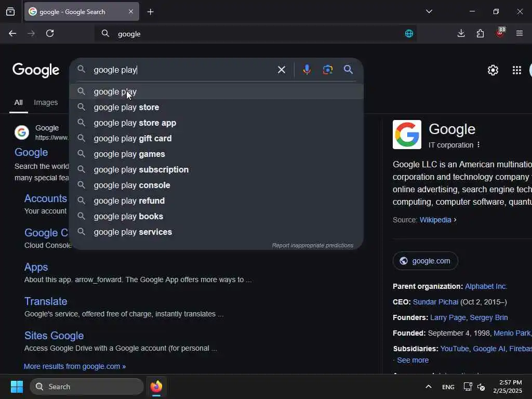
Task: Open the taskbar clock and date
Action: pos(508,387)
